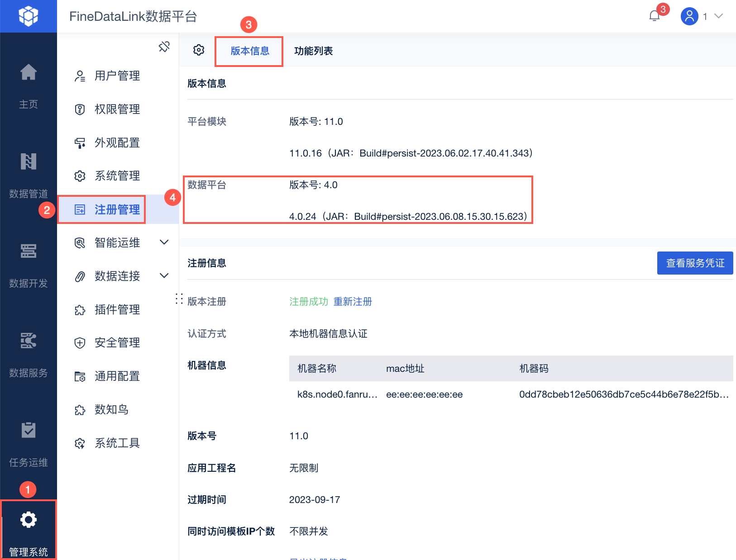The image size is (736, 560).
Task: Click the mac address ee:ee:ee:ee:ee:ee
Action: (425, 394)
